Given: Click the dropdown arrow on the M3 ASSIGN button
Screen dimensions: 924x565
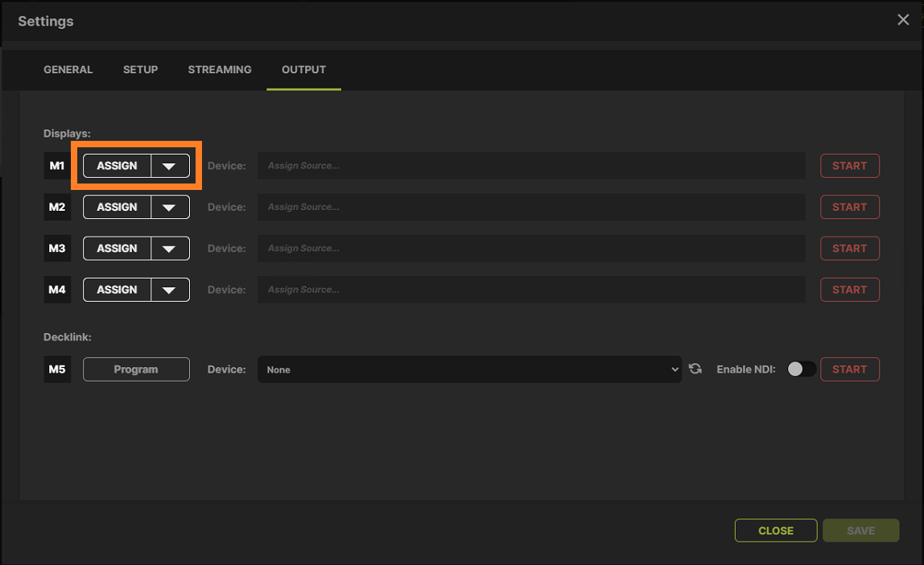Looking at the screenshot, I should coord(171,248).
